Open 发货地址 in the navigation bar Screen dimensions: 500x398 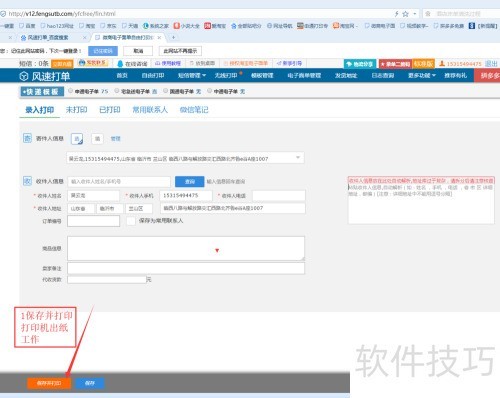tap(346, 76)
